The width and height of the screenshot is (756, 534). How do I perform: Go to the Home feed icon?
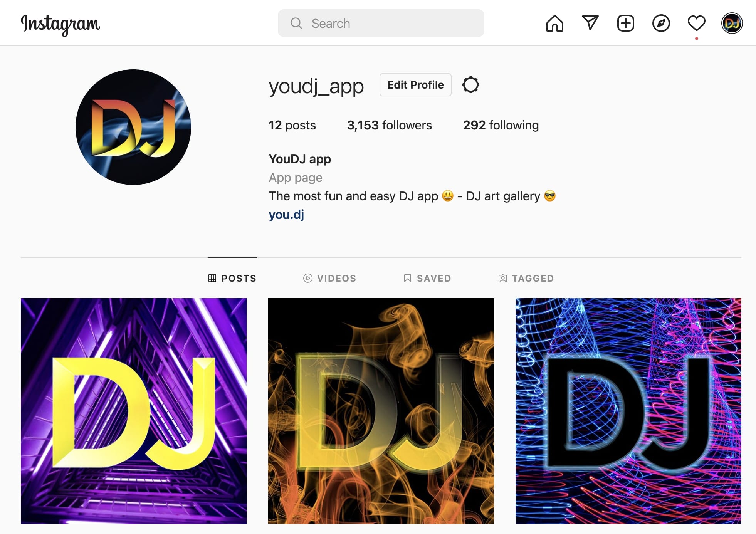[x=554, y=23]
